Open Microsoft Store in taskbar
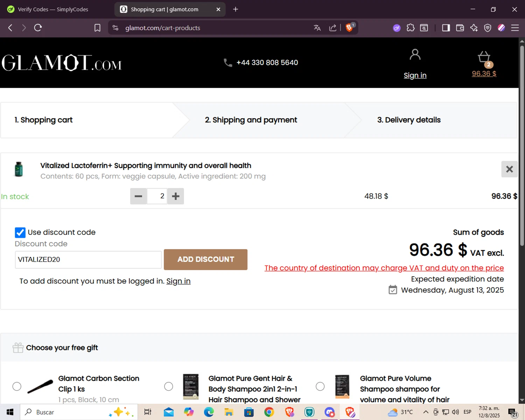The width and height of the screenshot is (525, 420). [249, 412]
